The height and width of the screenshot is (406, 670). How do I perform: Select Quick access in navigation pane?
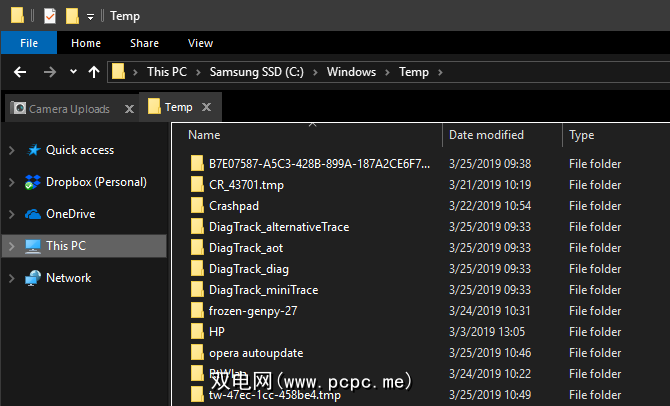[x=80, y=150]
